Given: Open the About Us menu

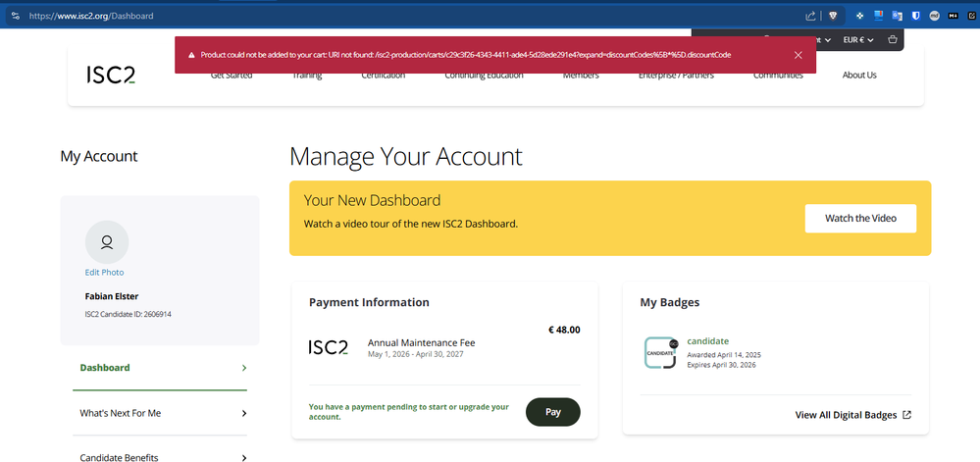Looking at the screenshot, I should click(859, 76).
